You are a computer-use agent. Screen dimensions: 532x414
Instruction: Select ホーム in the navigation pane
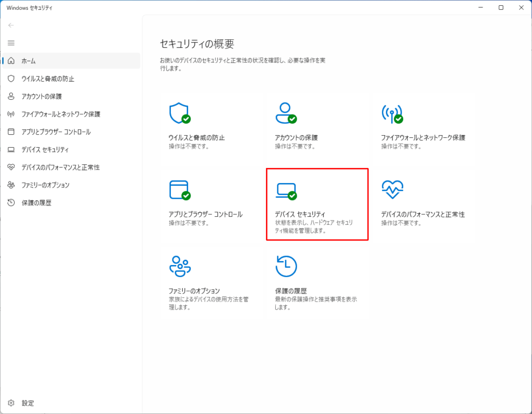[71, 61]
